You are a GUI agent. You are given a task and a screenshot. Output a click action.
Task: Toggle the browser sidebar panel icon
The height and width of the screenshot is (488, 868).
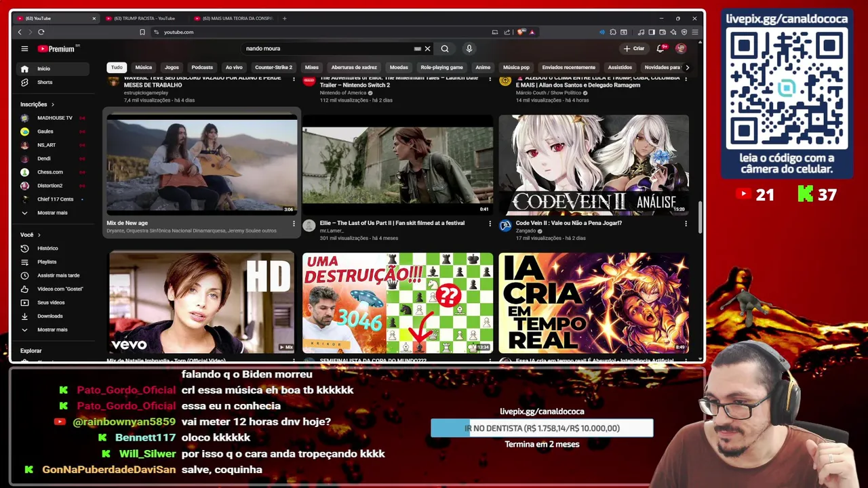pos(652,32)
